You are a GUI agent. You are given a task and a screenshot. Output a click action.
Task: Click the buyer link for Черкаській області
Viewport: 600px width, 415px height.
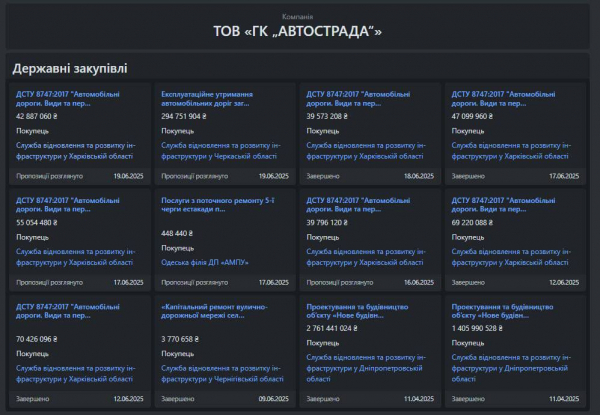point(221,150)
